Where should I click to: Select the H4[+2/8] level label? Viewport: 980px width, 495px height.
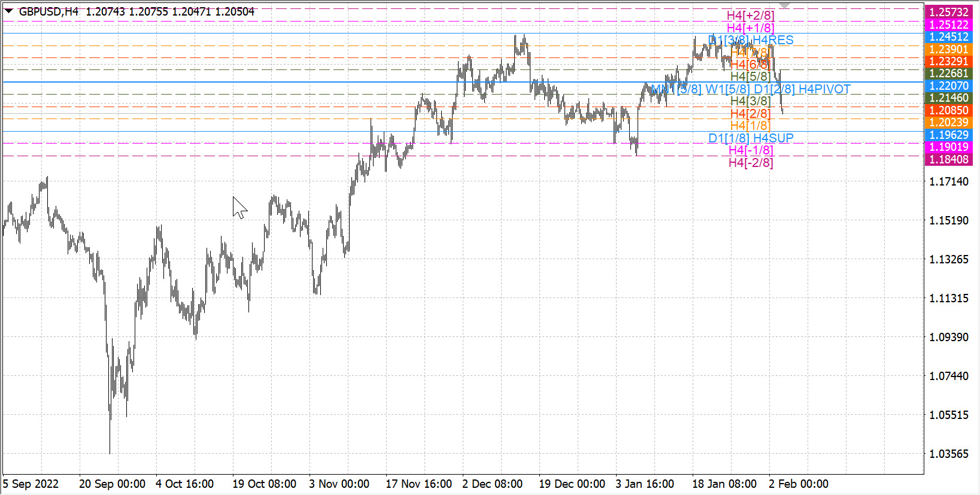[751, 16]
